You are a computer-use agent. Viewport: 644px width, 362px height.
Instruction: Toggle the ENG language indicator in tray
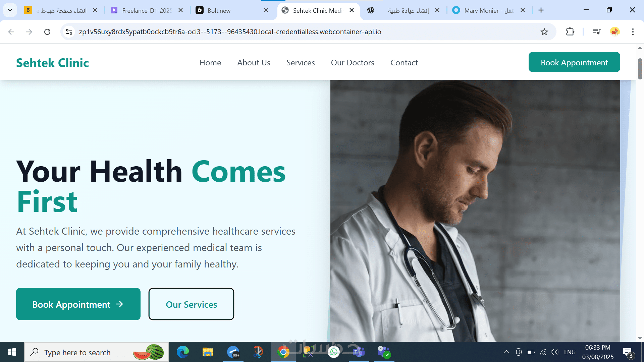tap(570, 352)
